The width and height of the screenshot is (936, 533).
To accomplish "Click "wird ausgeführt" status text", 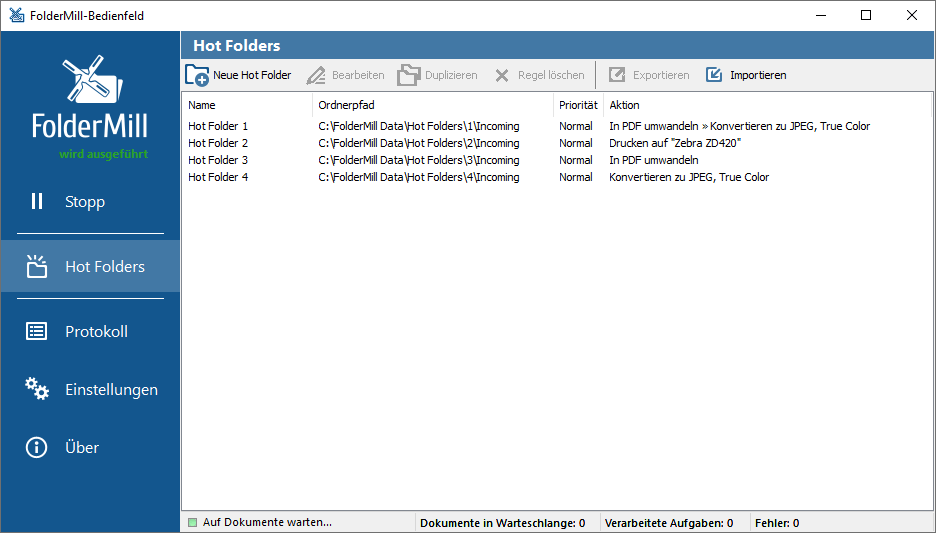I will pos(103,154).
